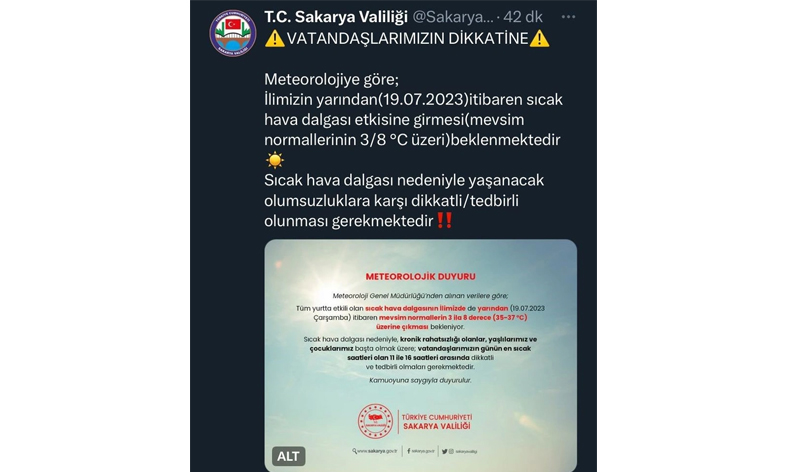Click the www.sakarya.gov.tr web address

377,451
